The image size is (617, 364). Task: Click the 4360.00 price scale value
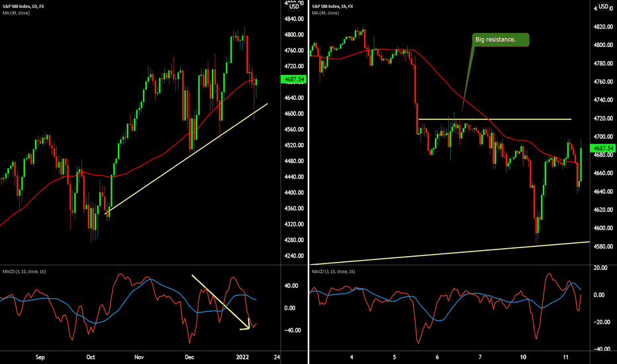pos(294,208)
